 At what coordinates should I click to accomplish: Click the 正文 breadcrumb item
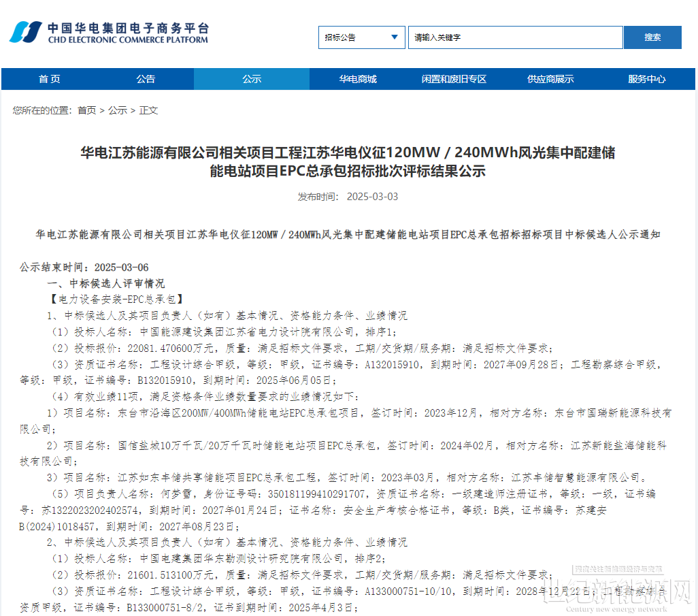pos(148,110)
